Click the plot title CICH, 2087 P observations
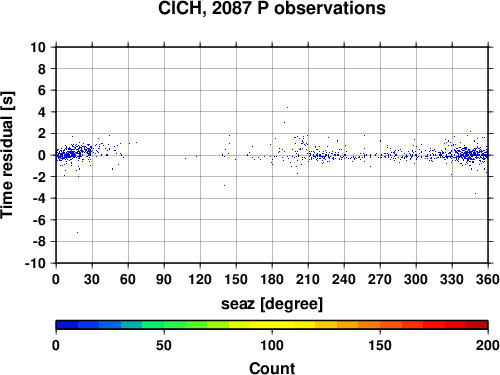This screenshot has height=375, width=500. (x=272, y=8)
